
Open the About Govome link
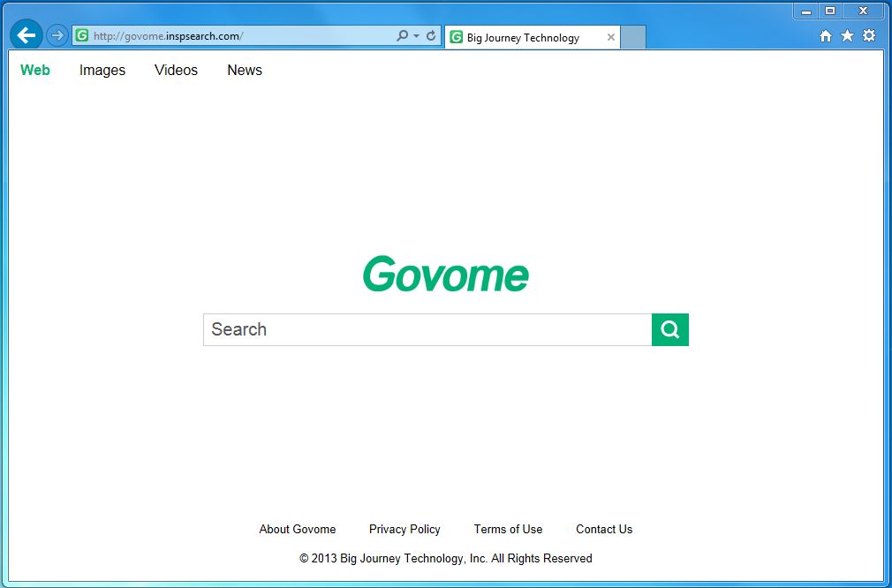297,529
